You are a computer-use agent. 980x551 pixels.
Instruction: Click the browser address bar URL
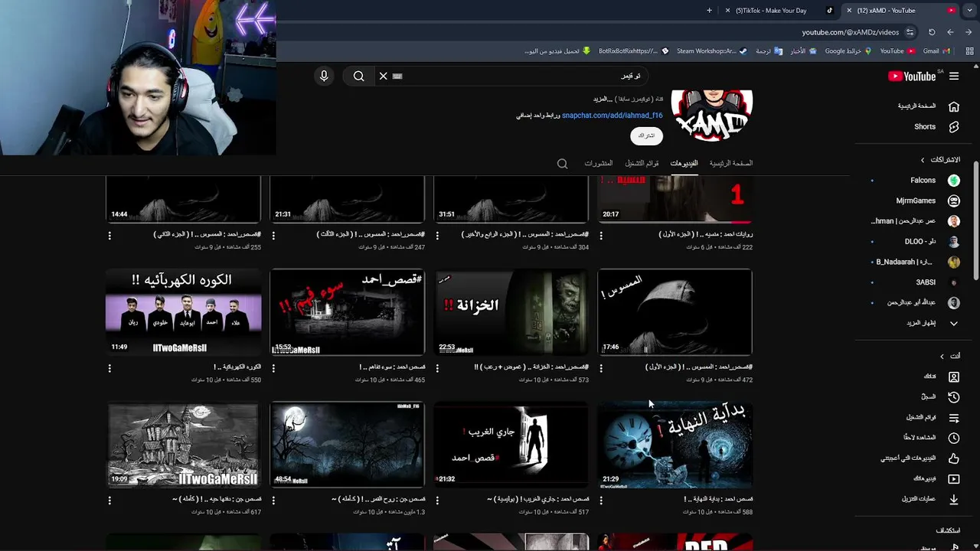(x=850, y=32)
